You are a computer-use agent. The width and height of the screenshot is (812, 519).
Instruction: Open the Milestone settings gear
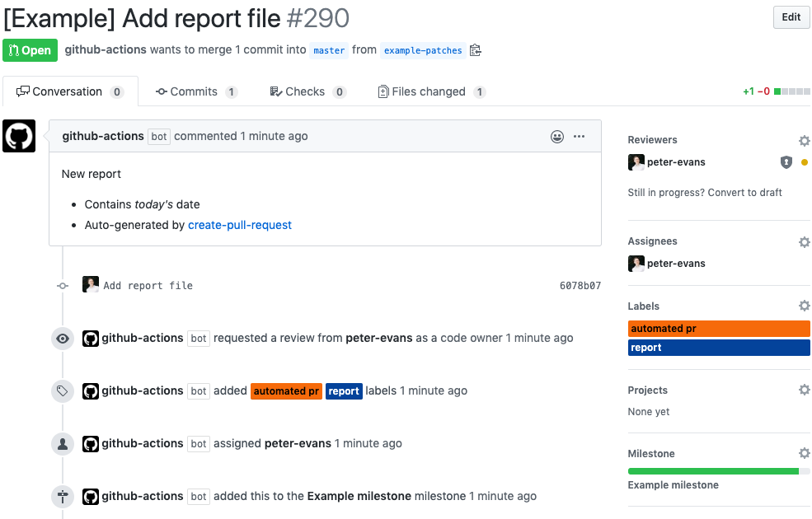[804, 453]
